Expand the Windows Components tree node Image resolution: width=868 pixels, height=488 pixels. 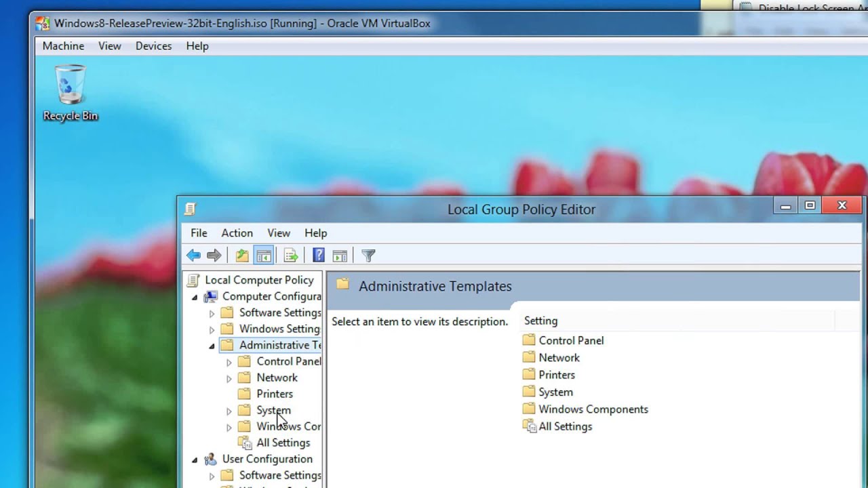(x=229, y=427)
